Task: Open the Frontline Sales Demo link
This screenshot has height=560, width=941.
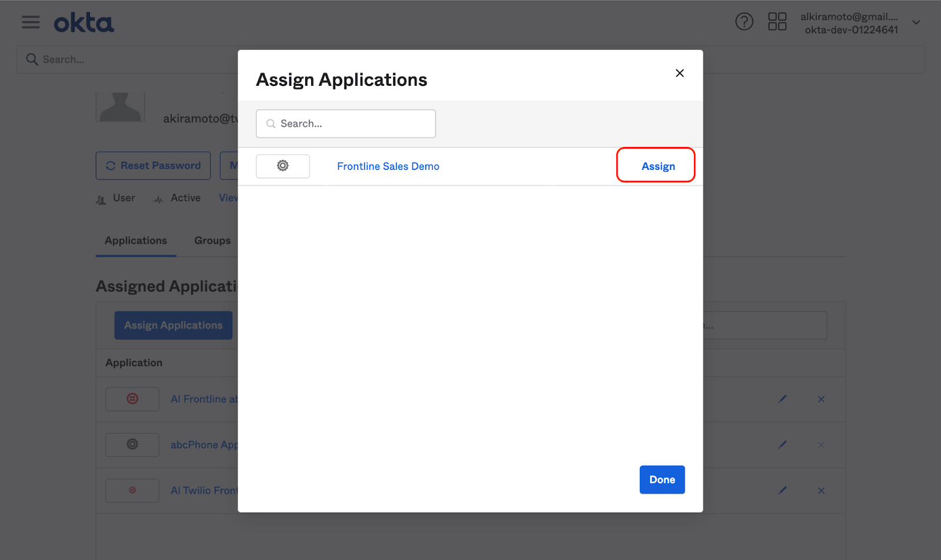Action: (x=388, y=166)
